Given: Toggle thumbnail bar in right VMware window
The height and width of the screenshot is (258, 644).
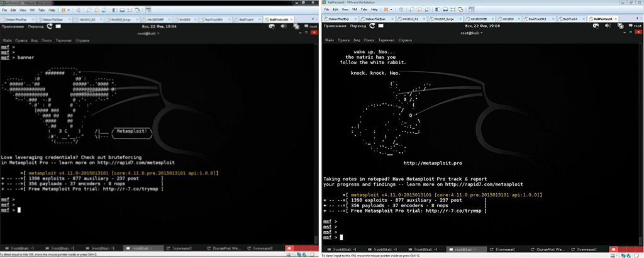Looking at the screenshot, I should [x=445, y=9].
